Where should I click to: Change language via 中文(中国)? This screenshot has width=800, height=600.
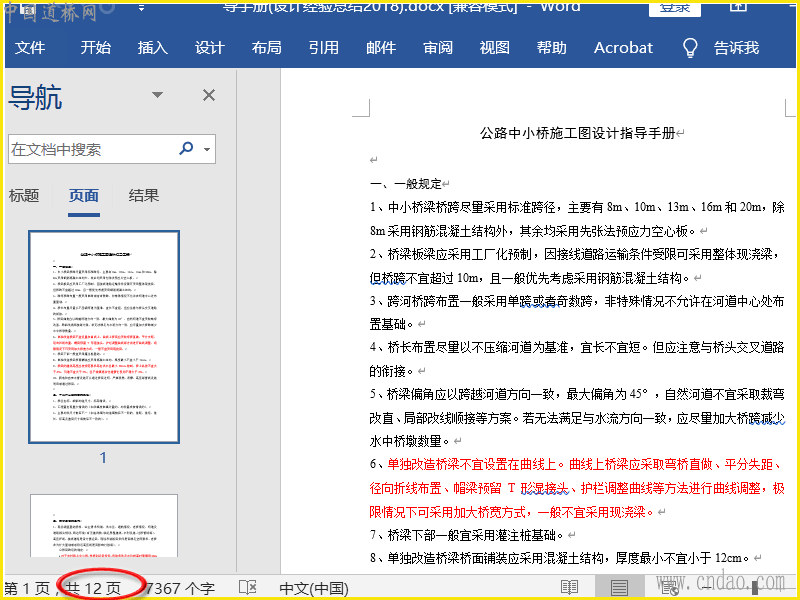(x=314, y=588)
